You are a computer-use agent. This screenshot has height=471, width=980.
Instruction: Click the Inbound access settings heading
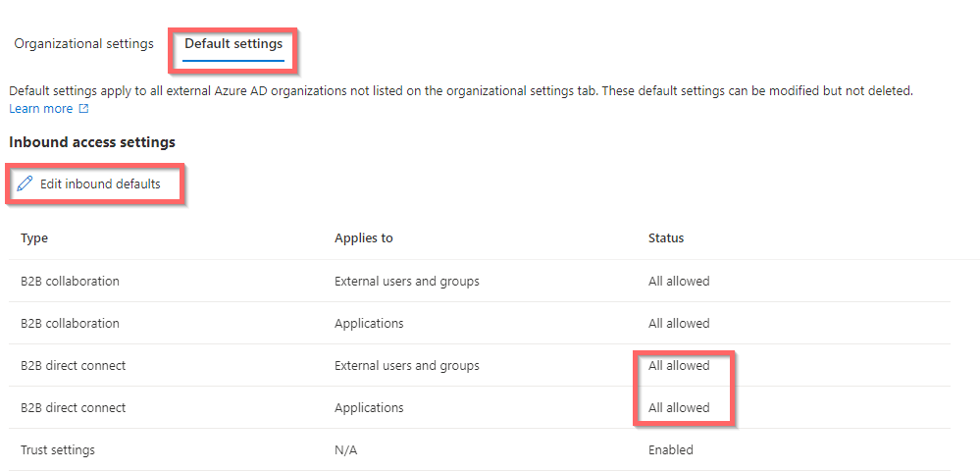(92, 142)
